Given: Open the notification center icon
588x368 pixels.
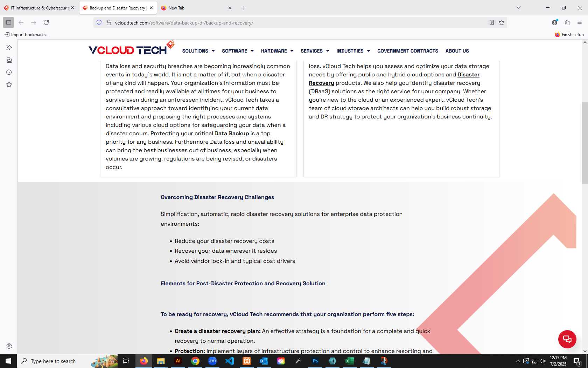Looking at the screenshot, I should [x=577, y=361].
